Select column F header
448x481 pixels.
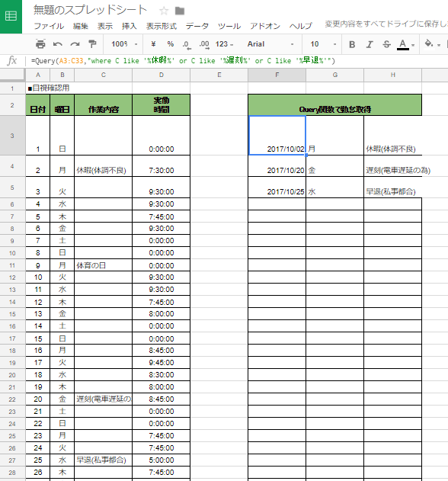pyautogui.click(x=277, y=75)
